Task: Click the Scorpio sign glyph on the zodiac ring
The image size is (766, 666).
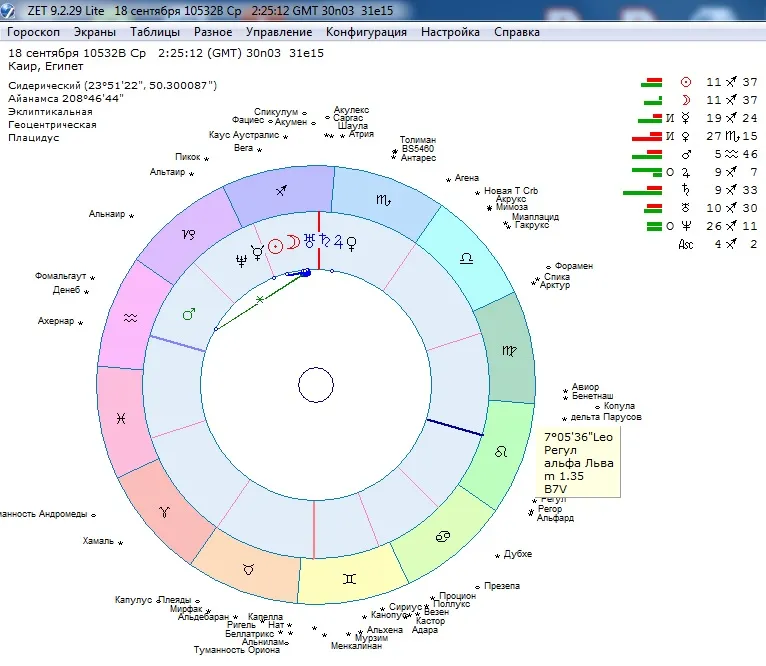Action: (x=384, y=202)
